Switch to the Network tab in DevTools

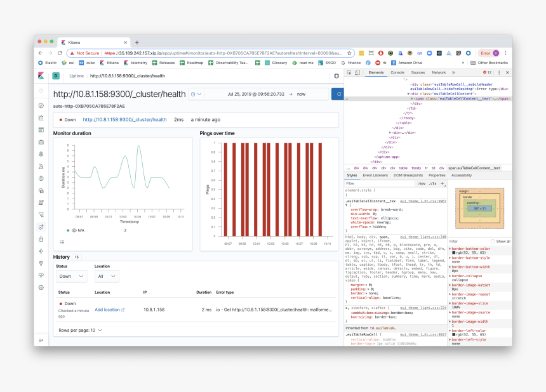(439, 73)
